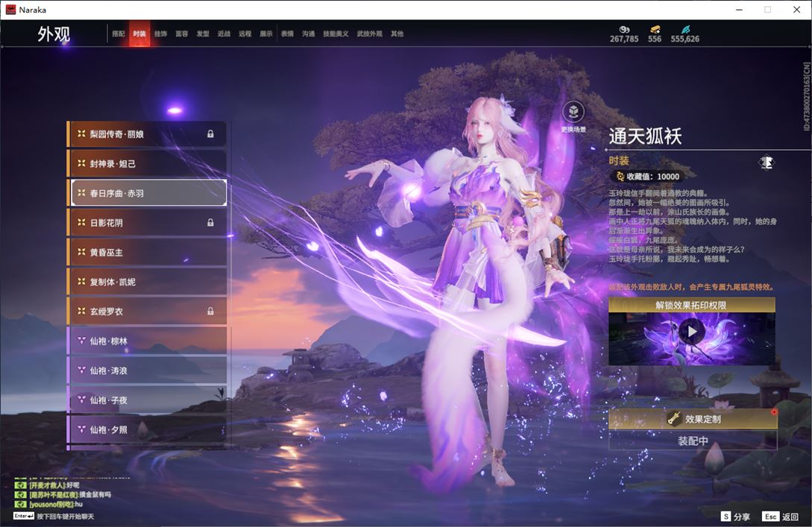Viewport: 812px width, 527px height.
Task: Click the collection value icon beside 收藏值
Action: tap(620, 177)
